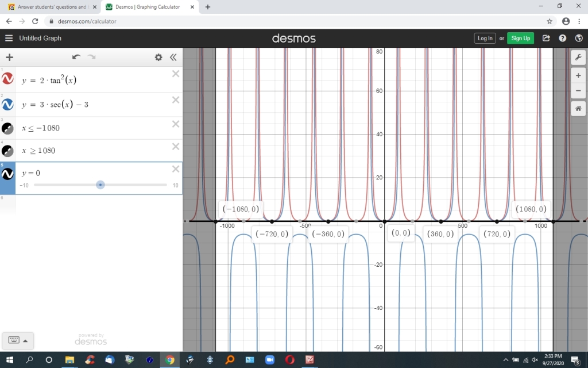Click the point label (−360, 0)
The image size is (588, 368).
point(328,234)
